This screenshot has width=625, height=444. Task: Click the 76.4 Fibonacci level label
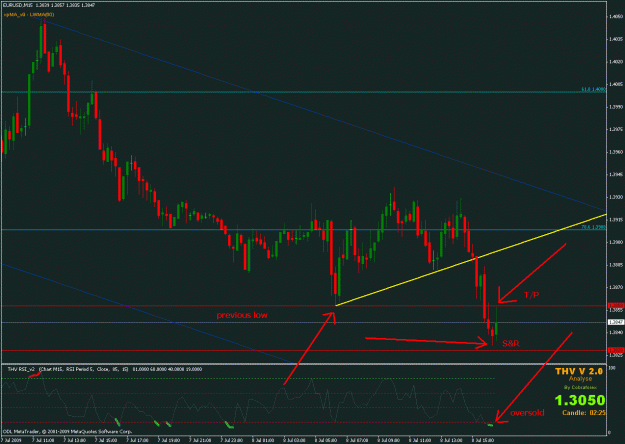point(593,227)
